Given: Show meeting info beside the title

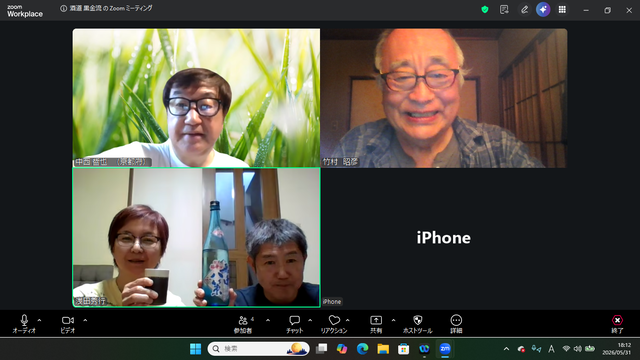Looking at the screenshot, I should coord(63,8).
